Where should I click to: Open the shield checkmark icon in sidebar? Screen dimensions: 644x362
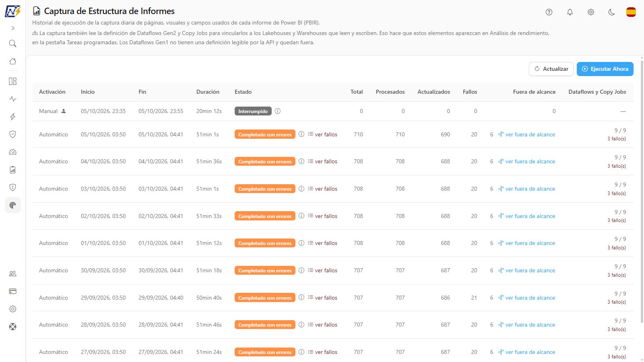tap(13, 134)
